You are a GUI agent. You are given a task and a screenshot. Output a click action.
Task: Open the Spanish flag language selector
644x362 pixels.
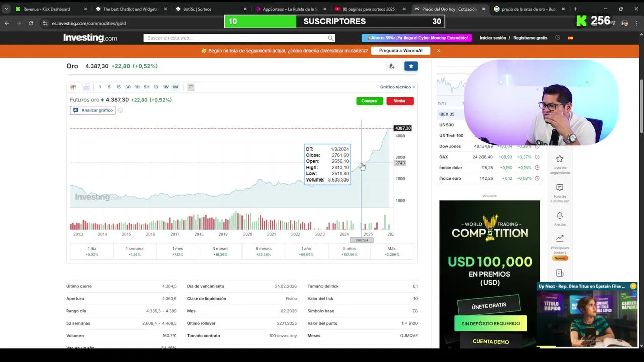pyautogui.click(x=571, y=38)
